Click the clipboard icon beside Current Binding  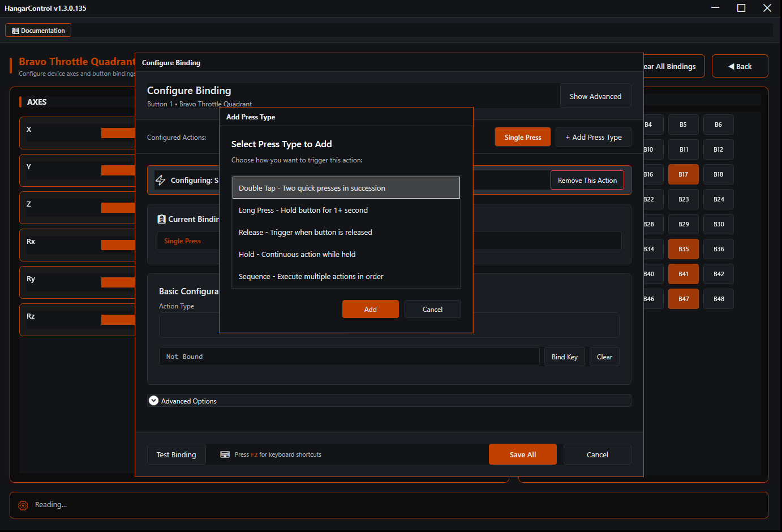point(161,219)
